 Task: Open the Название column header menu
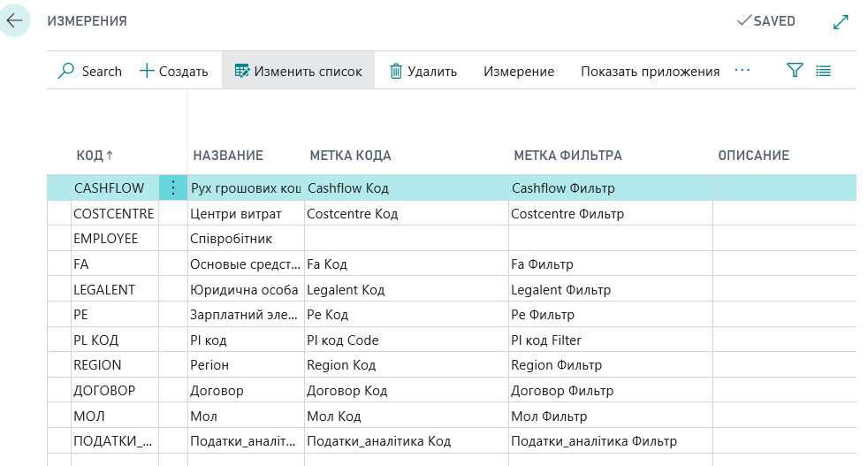228,156
